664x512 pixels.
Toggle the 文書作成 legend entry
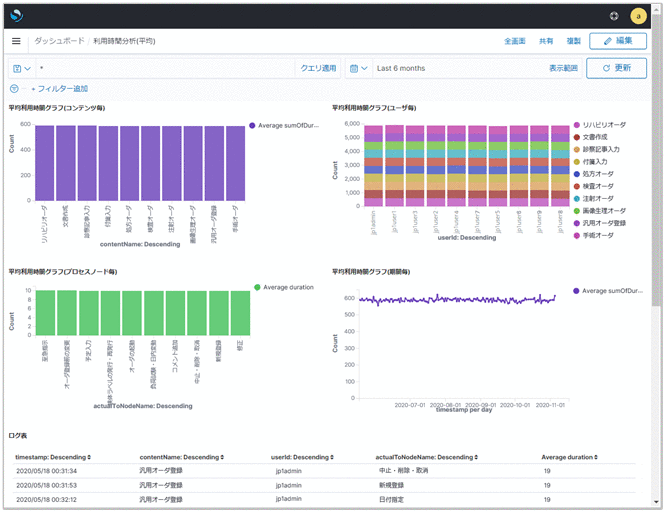click(598, 137)
